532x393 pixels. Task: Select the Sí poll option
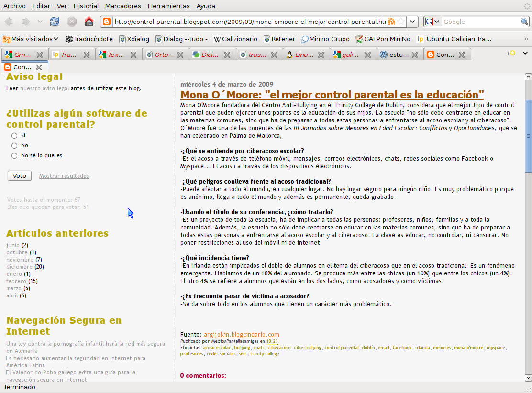(x=14, y=136)
